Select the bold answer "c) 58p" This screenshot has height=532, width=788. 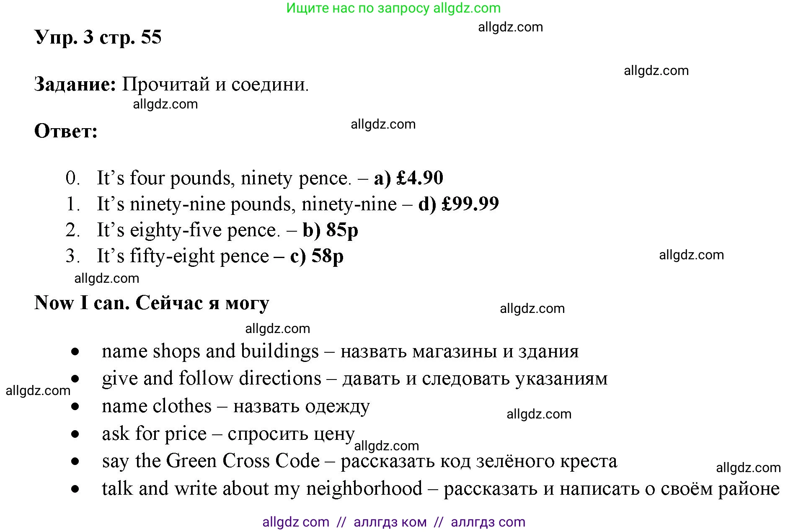tap(317, 256)
